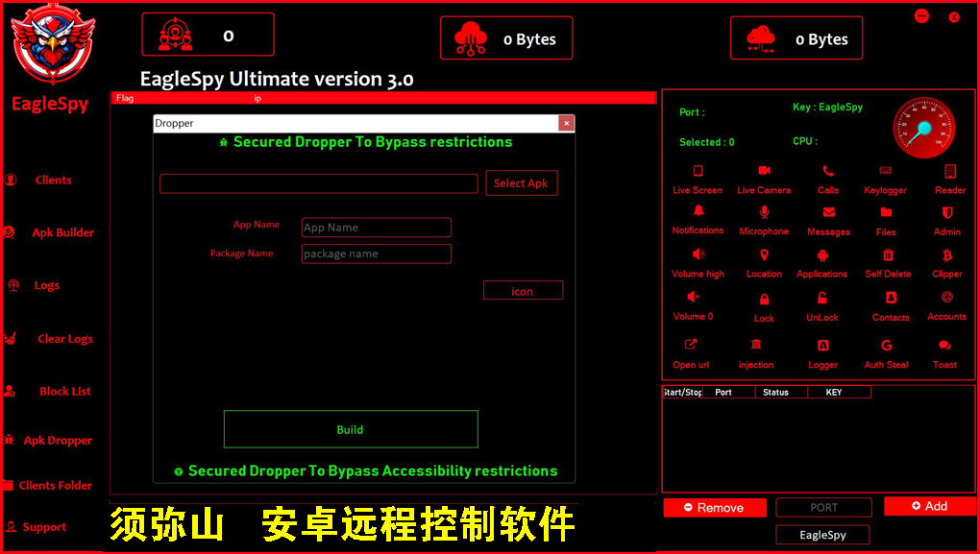Open Clients Folder in the sidebar
The image size is (980, 554).
55,485
